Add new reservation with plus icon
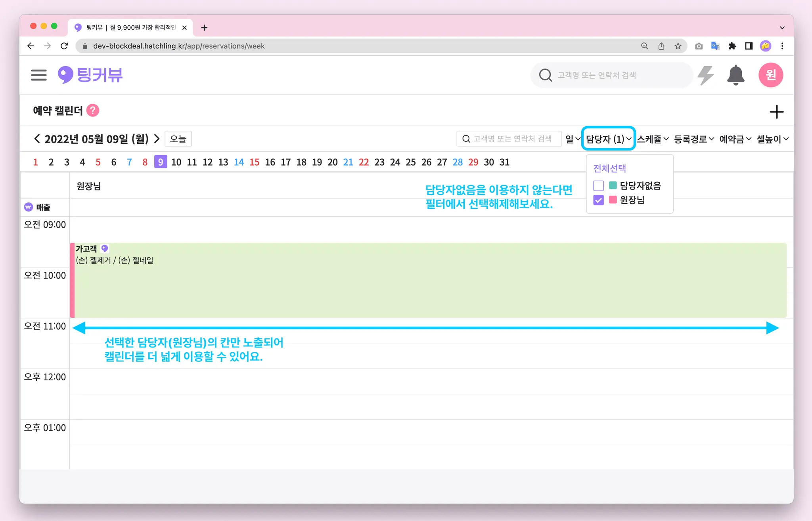The width and height of the screenshot is (812, 521). [x=776, y=112]
